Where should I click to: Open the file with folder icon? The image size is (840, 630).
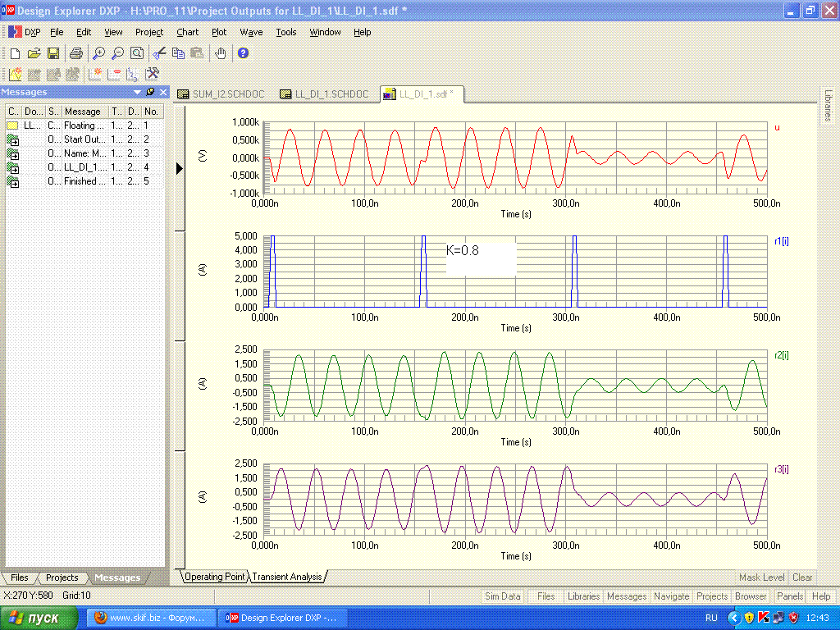click(x=34, y=53)
